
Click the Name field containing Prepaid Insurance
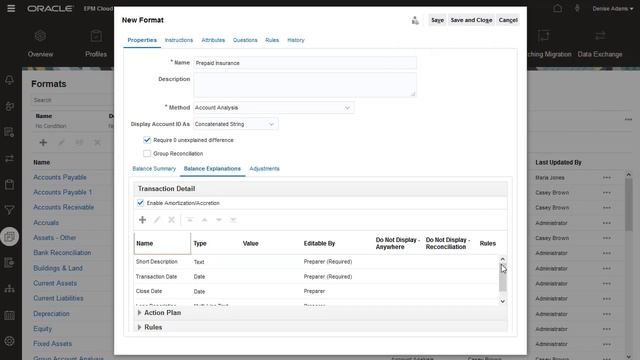[x=305, y=63]
